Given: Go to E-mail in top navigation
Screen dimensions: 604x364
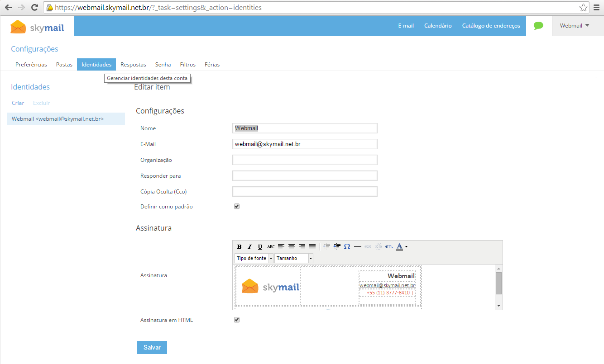Looking at the screenshot, I should click(406, 26).
